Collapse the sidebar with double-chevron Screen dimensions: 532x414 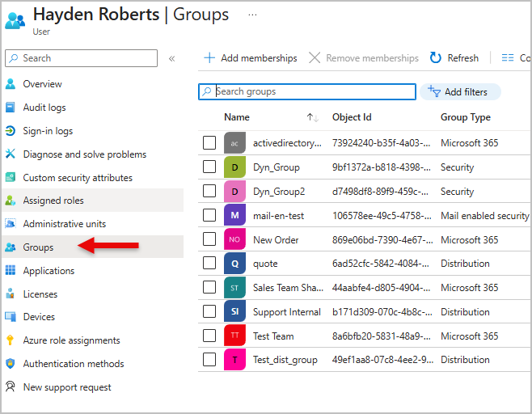(171, 59)
